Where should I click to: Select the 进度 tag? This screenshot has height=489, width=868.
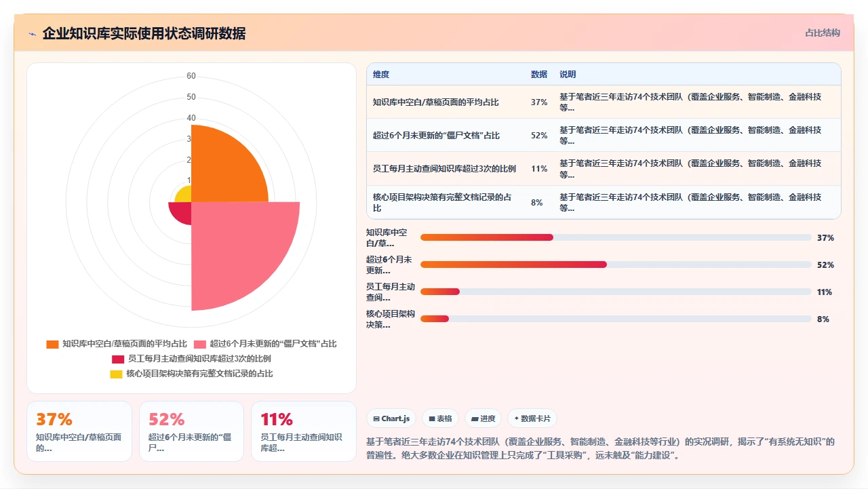pyautogui.click(x=484, y=418)
